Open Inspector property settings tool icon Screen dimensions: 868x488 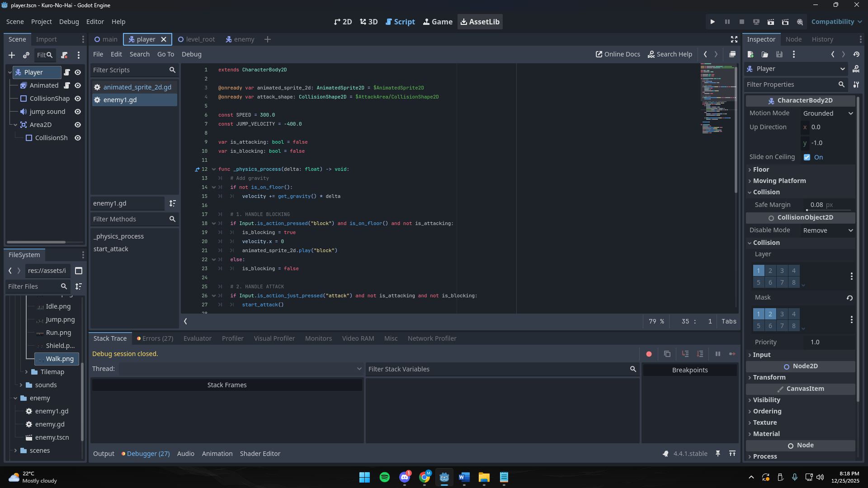tap(856, 84)
